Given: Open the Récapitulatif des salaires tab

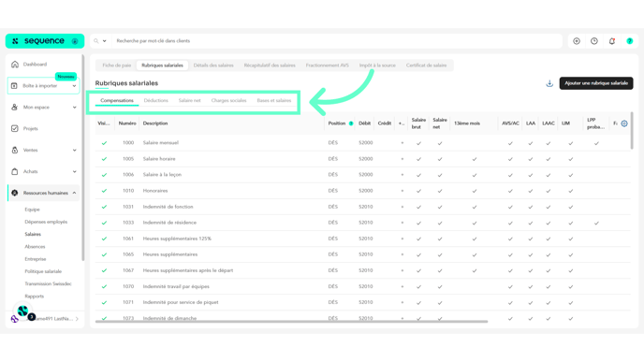Looking at the screenshot, I should click(270, 65).
